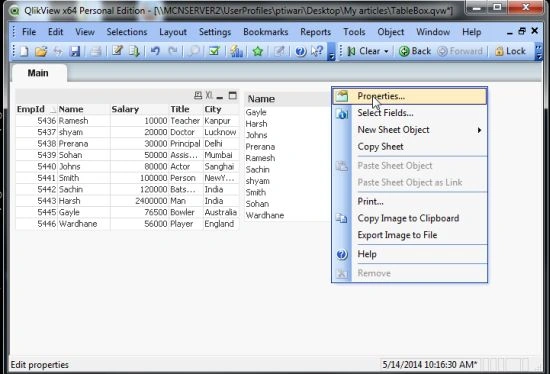Open the File menu

pos(29,32)
